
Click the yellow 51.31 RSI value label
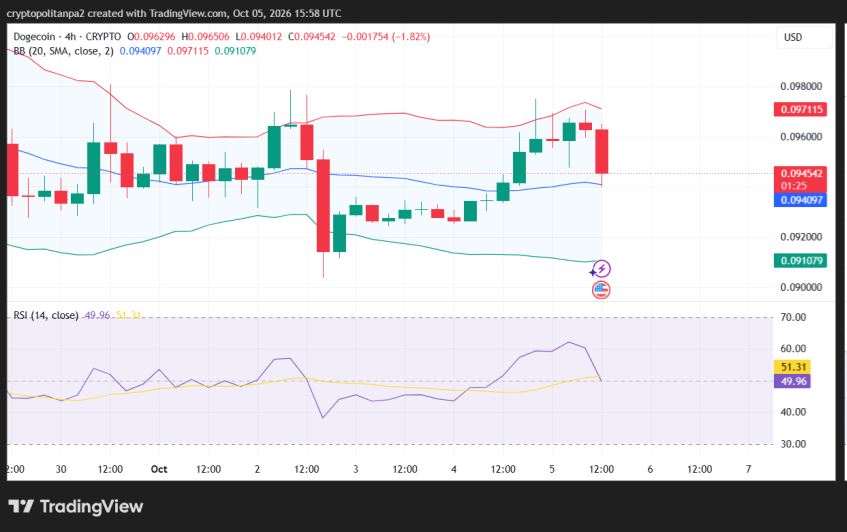tap(793, 367)
